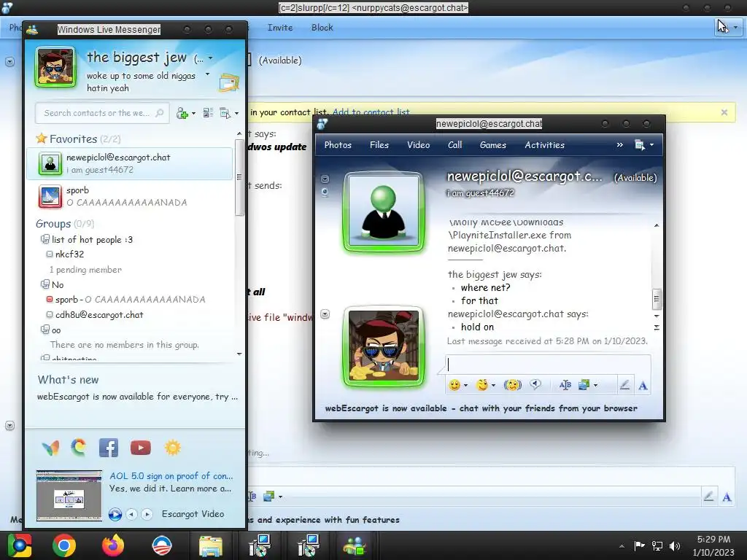Screen dimensions: 747x560
Task: Click the volume speaker tray icon
Action: [675, 546]
